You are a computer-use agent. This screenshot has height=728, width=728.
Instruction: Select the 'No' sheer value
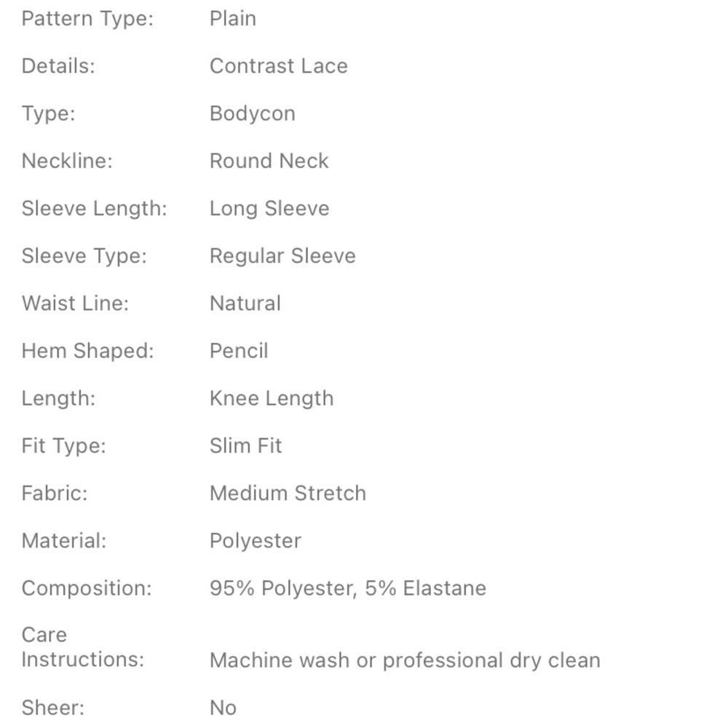pos(223,708)
